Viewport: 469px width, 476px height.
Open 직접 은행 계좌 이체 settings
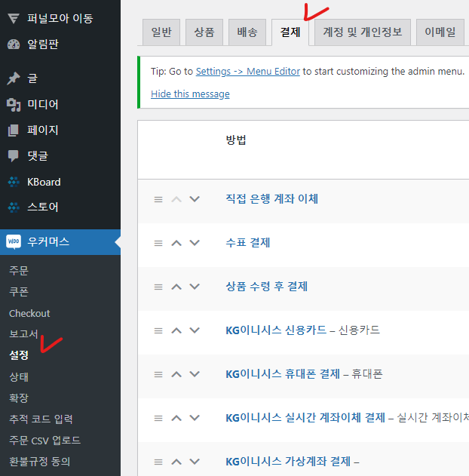pyautogui.click(x=271, y=199)
